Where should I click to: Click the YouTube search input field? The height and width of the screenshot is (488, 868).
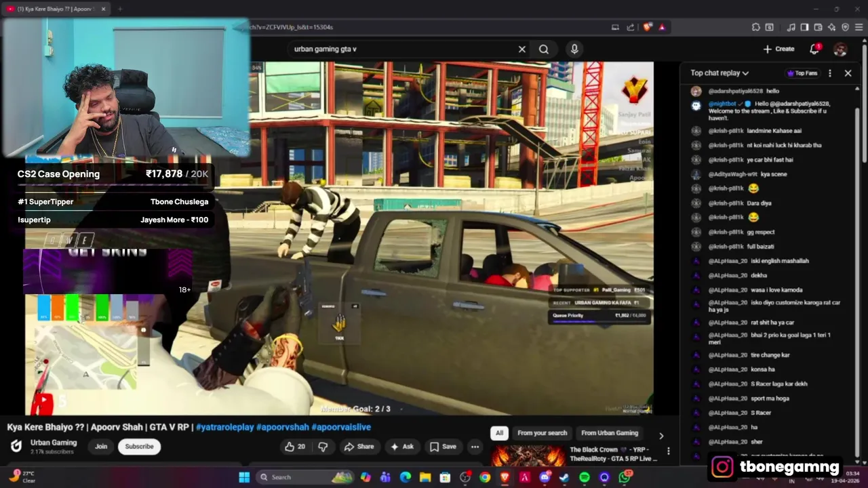[x=403, y=49]
